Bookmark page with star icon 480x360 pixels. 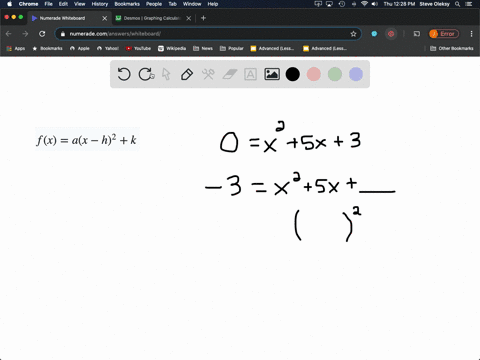click(x=353, y=34)
